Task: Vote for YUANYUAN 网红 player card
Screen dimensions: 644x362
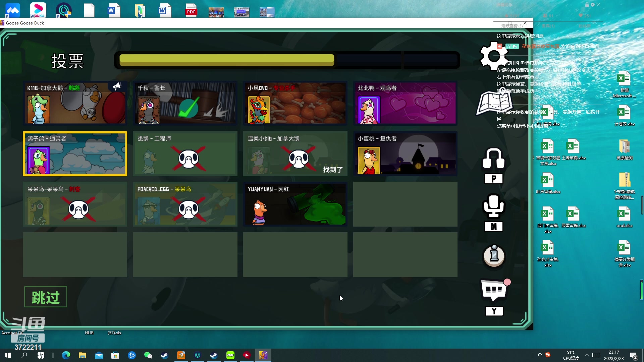Action: 295,204
